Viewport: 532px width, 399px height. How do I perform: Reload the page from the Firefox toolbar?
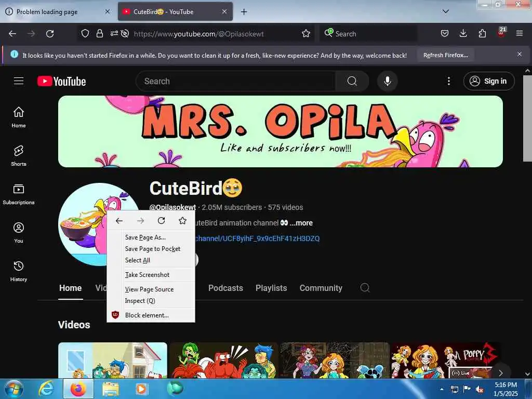50,34
